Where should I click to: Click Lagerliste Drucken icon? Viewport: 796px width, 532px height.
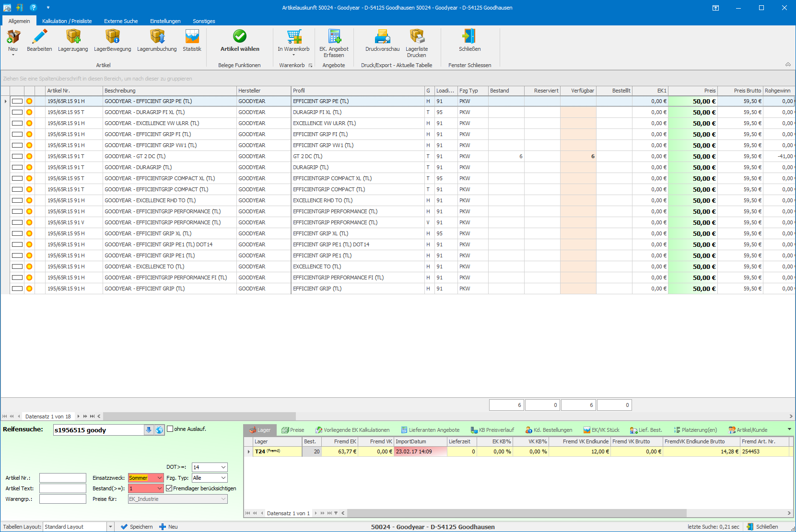(417, 36)
